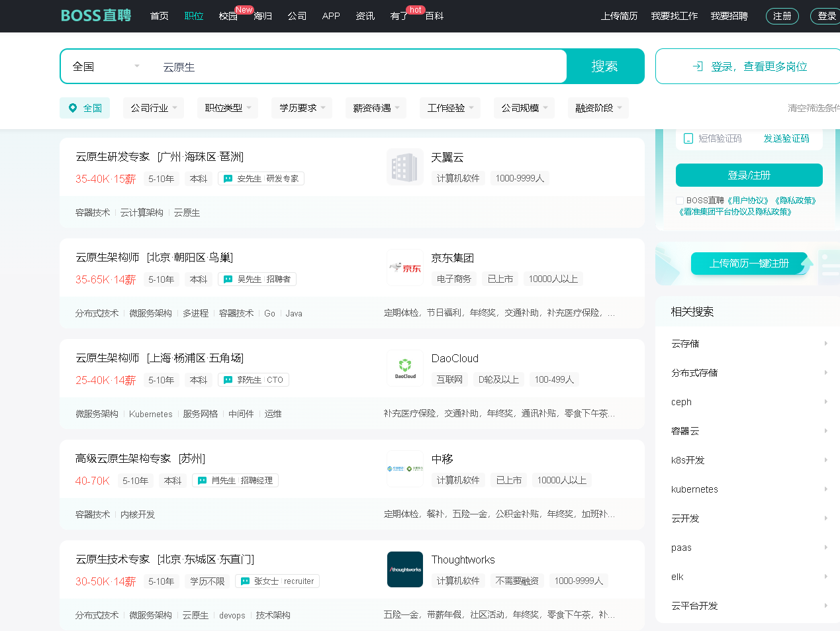Open job 云原生架构师 北京·朝阳区·鸟巢

pos(154,258)
